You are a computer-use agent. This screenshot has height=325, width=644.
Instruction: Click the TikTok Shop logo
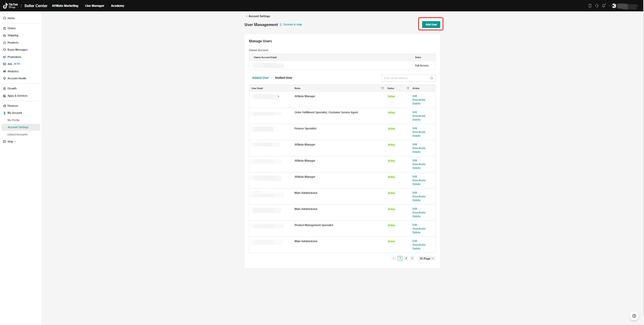point(11,6)
